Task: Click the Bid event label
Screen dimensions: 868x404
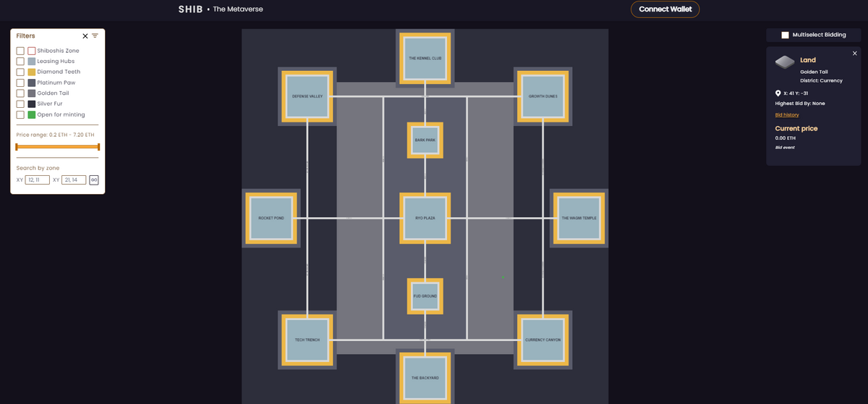Action: 785,147
